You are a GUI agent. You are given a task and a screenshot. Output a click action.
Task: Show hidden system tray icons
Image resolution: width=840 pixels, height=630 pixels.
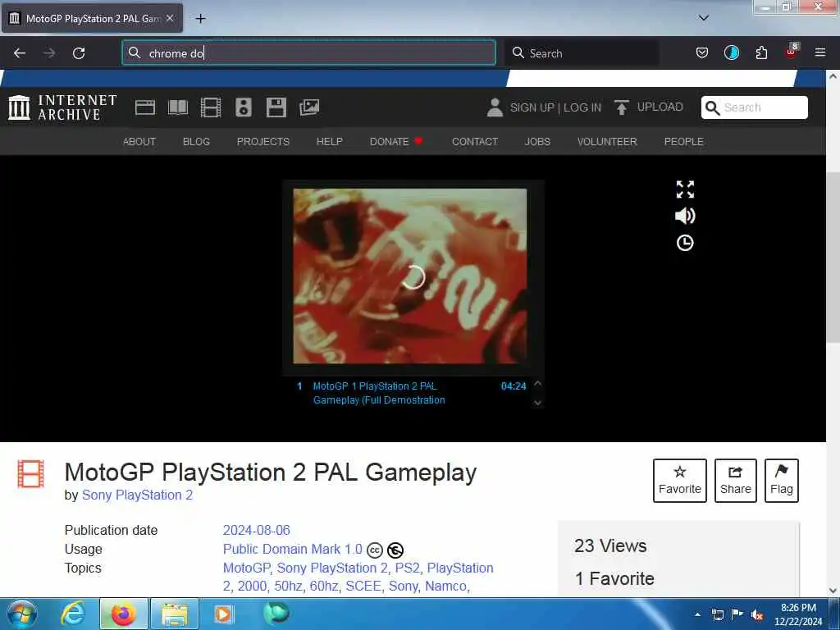[697, 614]
